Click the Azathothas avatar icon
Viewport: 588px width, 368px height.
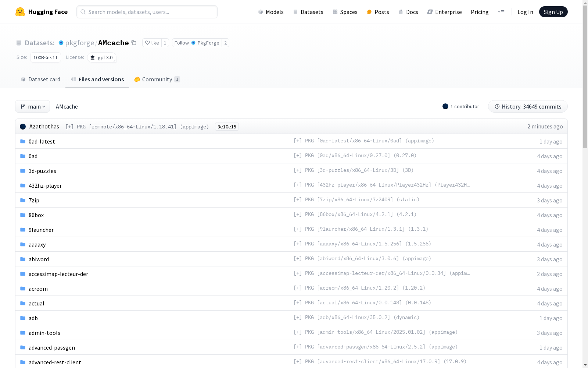[23, 127]
